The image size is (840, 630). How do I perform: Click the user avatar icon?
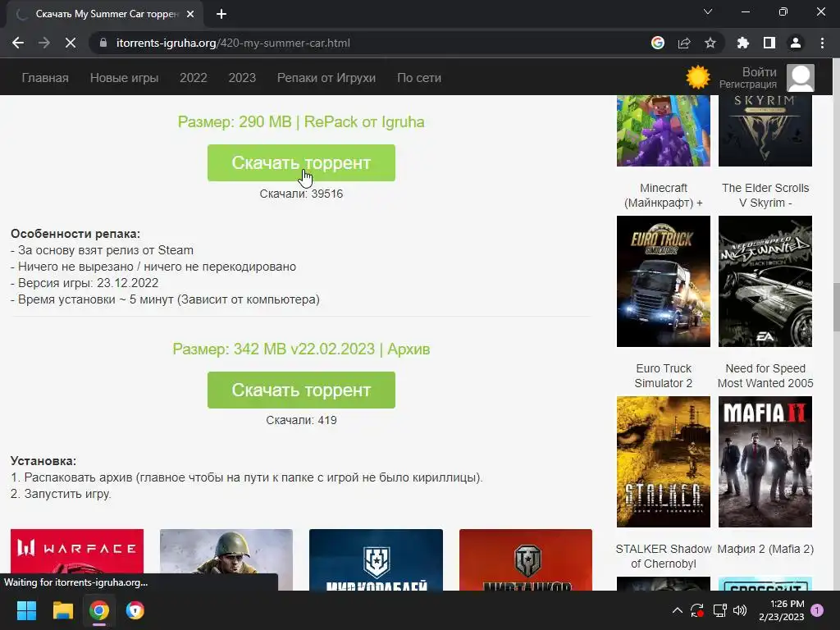click(x=801, y=78)
